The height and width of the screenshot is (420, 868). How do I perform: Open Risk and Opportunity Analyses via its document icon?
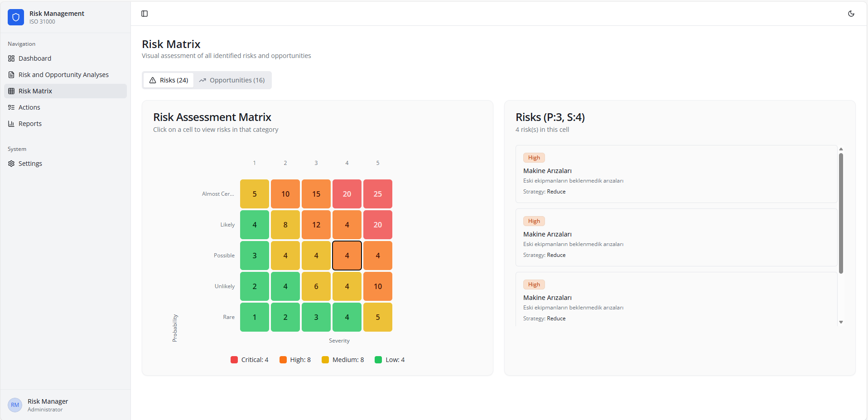pyautogui.click(x=11, y=74)
